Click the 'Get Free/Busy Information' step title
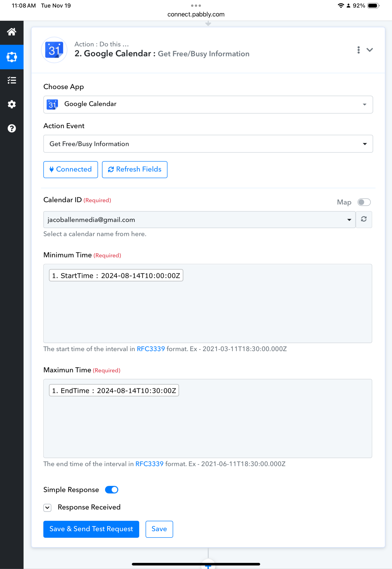392x569 pixels. 204,54
